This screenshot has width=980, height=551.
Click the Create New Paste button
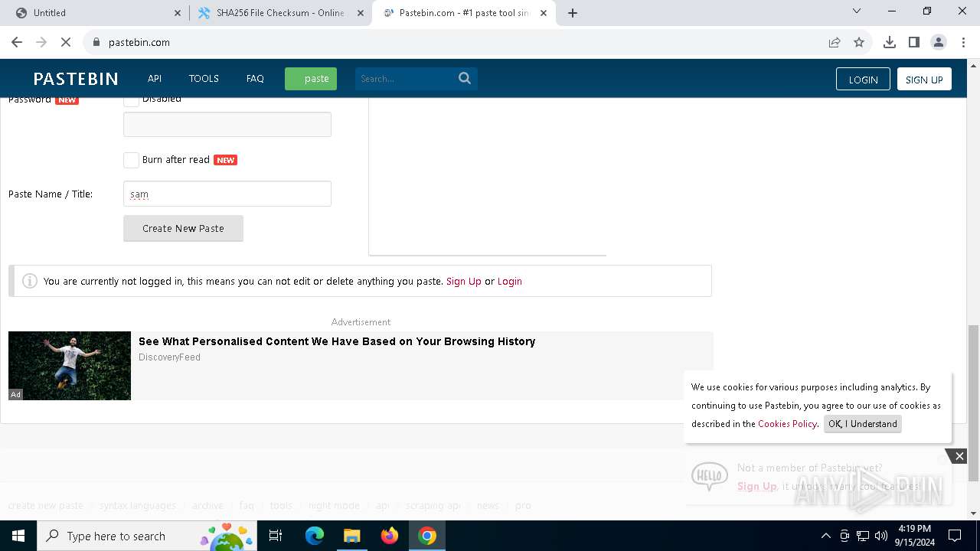183,228
